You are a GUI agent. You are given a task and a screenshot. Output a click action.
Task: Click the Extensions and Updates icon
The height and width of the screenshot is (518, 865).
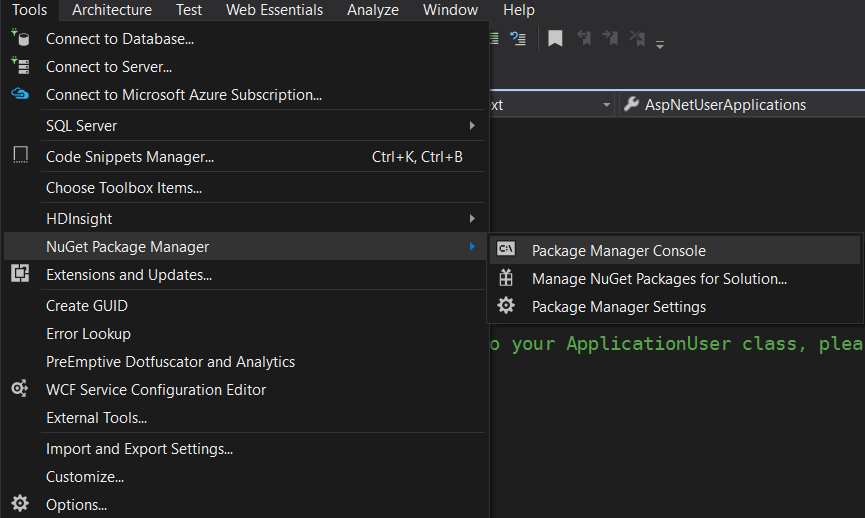20,274
